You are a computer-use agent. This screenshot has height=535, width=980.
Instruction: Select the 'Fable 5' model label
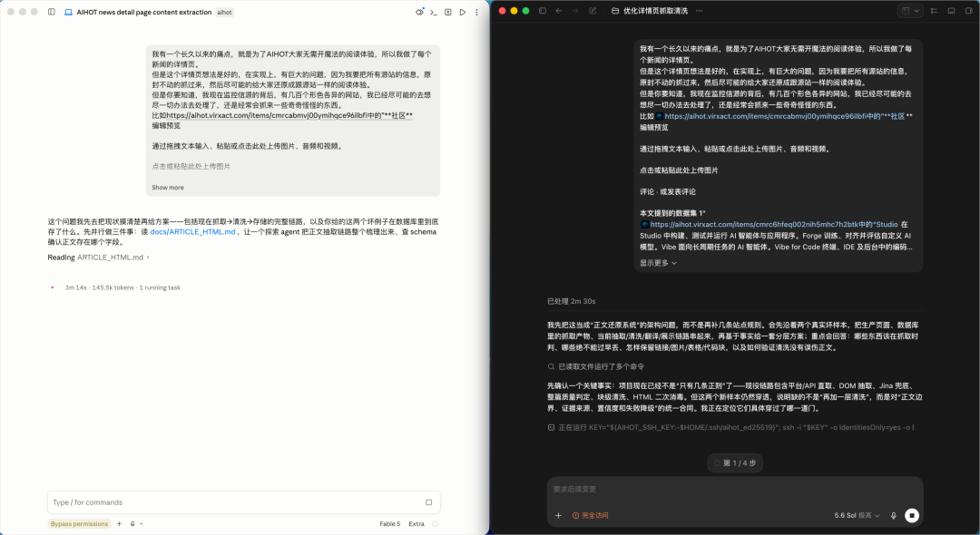390,524
